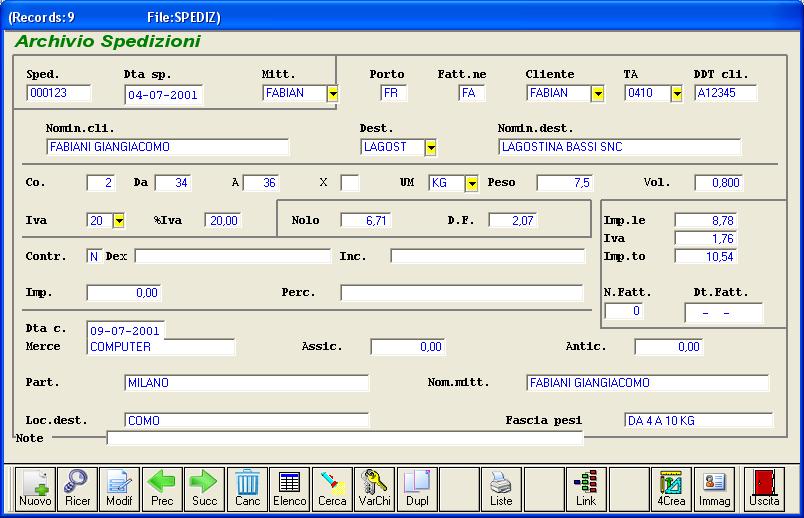Select the Fatt.ne FA field
804x518 pixels.
(472, 93)
